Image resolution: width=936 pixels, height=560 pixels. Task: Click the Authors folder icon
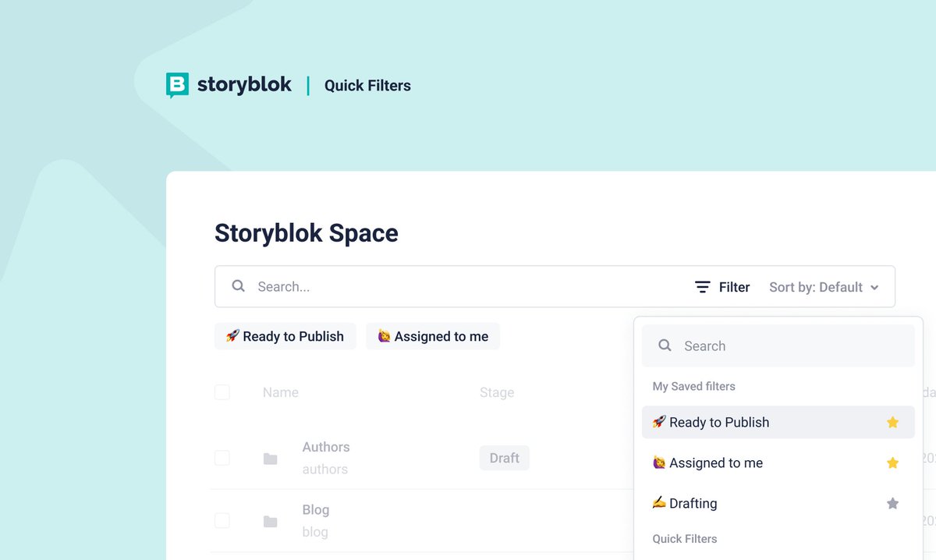271,459
